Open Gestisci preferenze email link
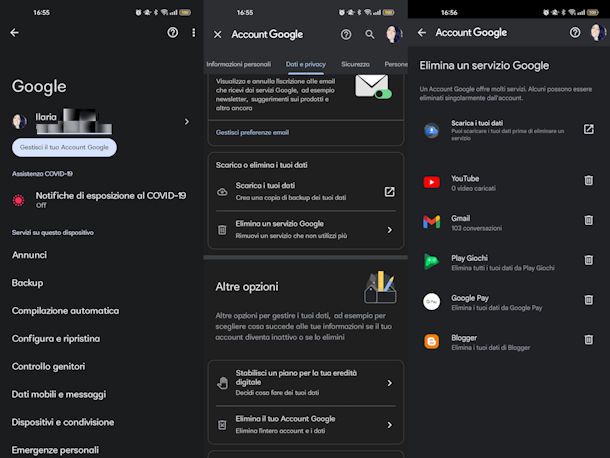The width and height of the screenshot is (610, 458). (252, 132)
